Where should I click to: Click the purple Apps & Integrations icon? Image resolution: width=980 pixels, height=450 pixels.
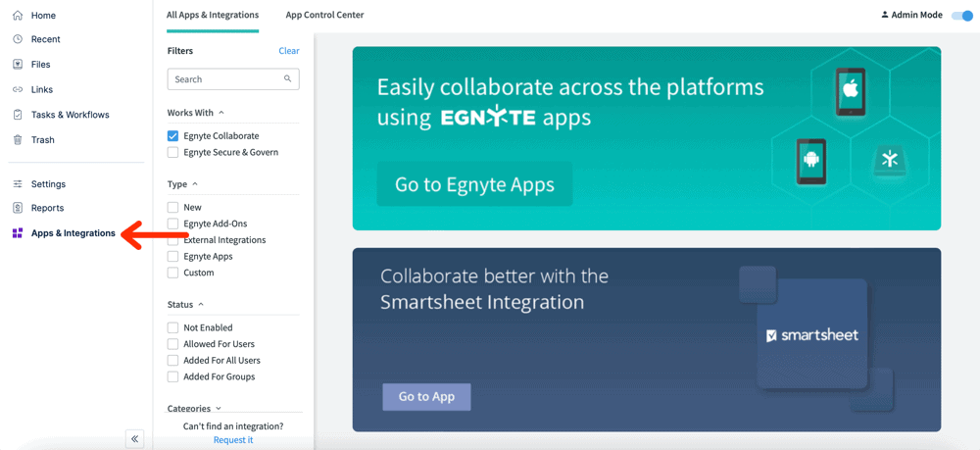point(18,233)
